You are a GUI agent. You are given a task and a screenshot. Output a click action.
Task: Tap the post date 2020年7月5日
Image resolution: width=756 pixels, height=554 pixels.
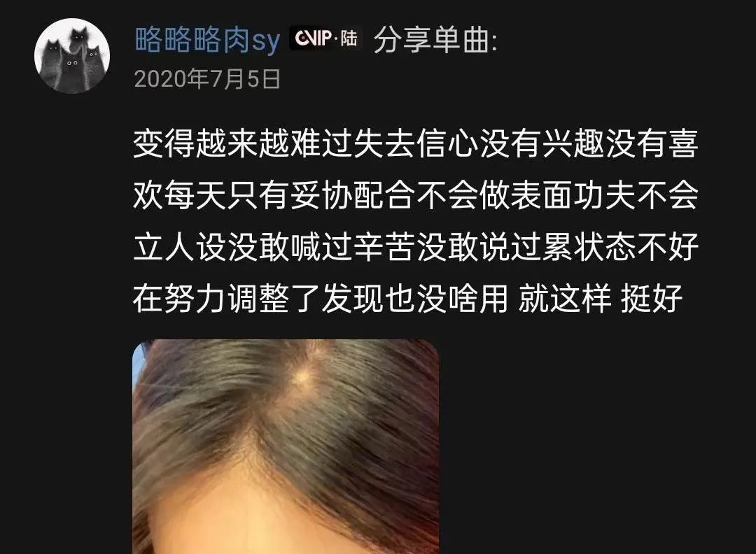click(207, 79)
